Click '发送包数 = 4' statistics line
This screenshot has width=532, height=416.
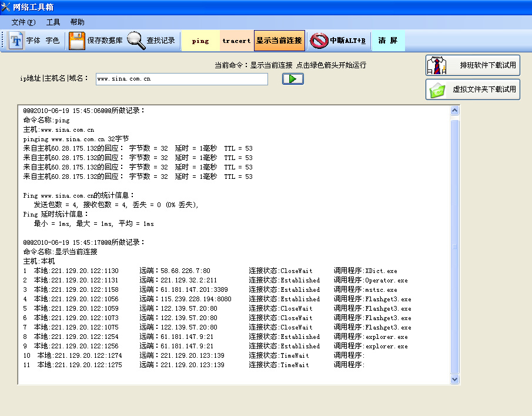[x=116, y=205]
